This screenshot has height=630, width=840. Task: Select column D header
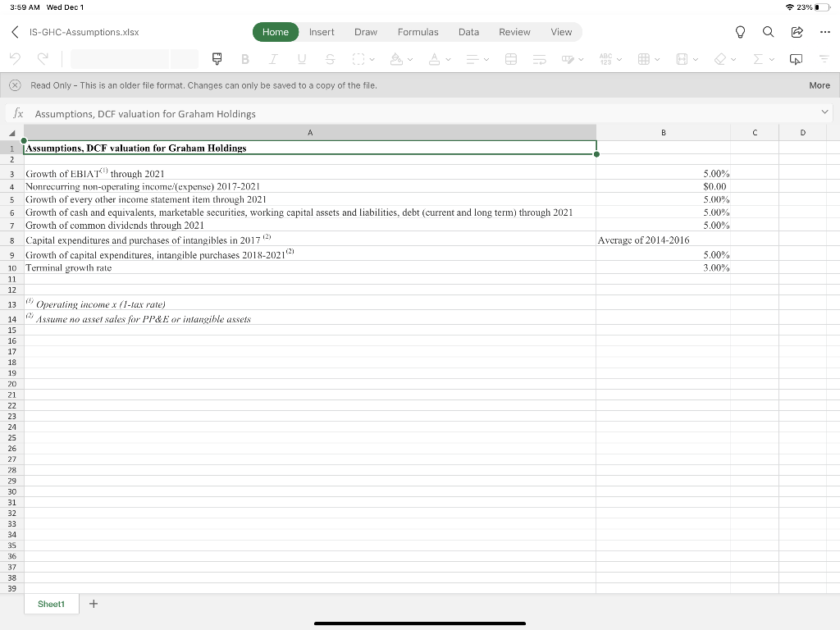click(x=802, y=132)
